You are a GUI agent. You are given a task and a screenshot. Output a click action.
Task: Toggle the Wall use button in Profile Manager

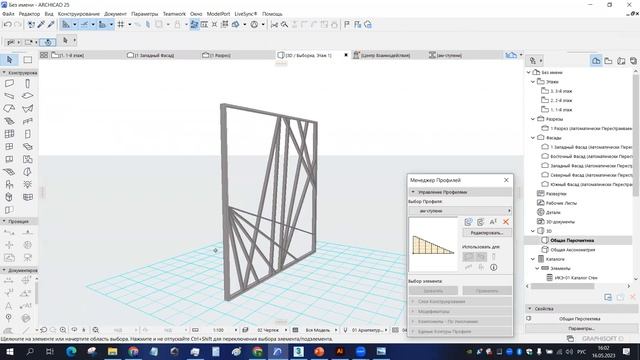pyautogui.click(x=468, y=256)
